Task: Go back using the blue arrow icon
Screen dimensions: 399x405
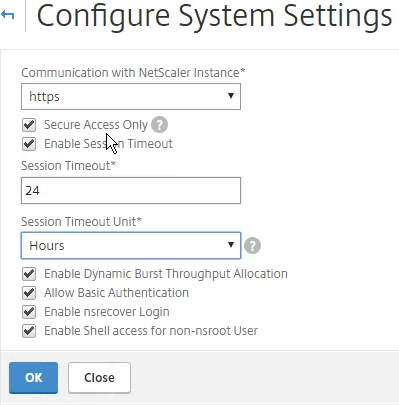Action: click(7, 15)
